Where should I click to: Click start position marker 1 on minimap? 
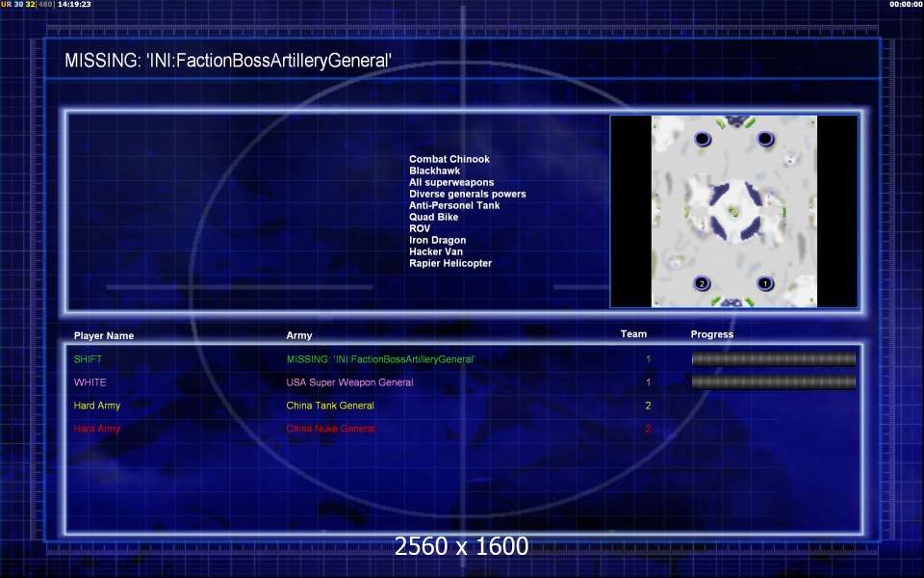(x=765, y=283)
